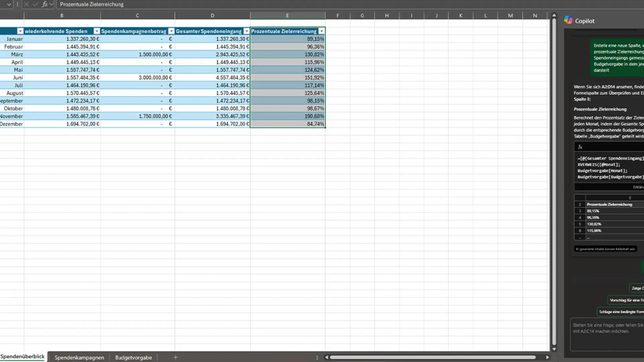Open filter dropdown for wiederkehrende Spenden

click(x=97, y=31)
